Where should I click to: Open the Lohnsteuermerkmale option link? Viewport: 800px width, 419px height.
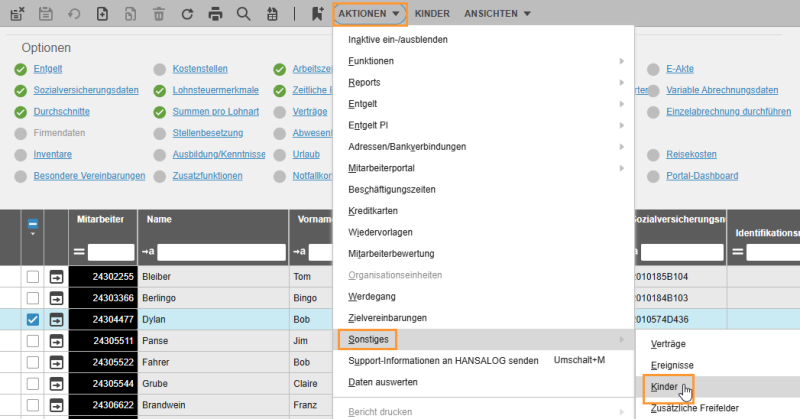point(216,90)
